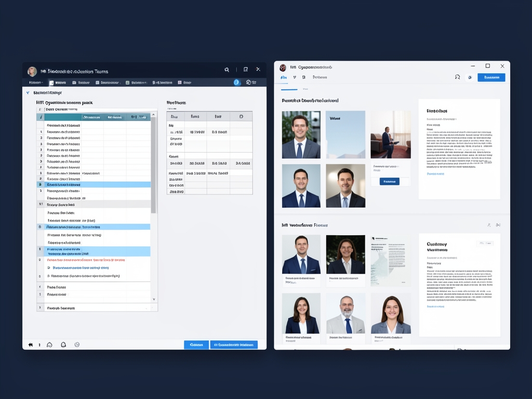The height and width of the screenshot is (399, 532).
Task: Open the light-blue sky placeholder card in the top row
Action: click(x=345, y=135)
